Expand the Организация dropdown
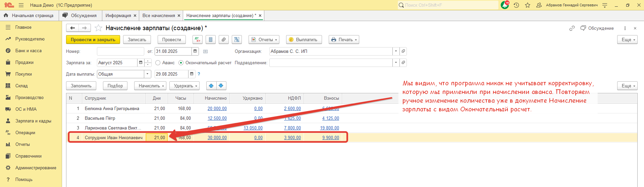The width and height of the screenshot is (644, 187). point(396,51)
